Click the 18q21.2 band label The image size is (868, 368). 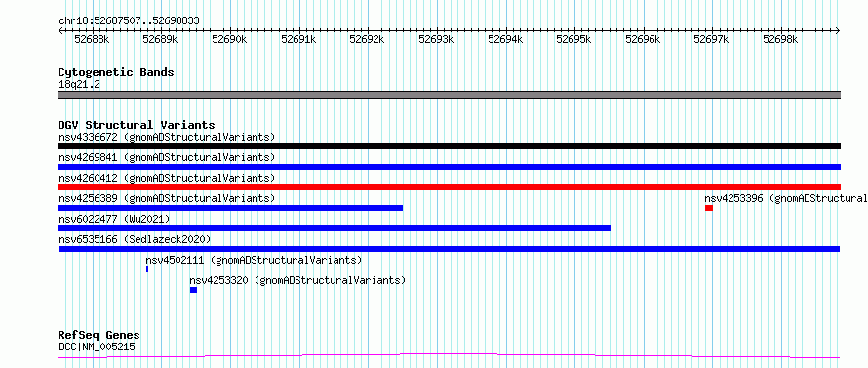80,85
